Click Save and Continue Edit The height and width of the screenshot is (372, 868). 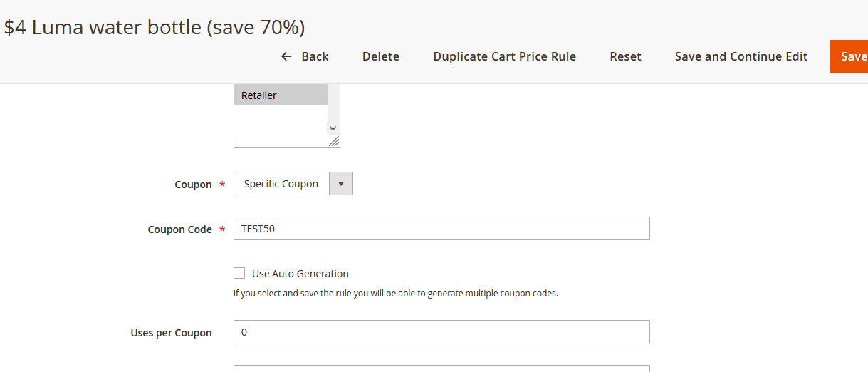[x=741, y=56]
